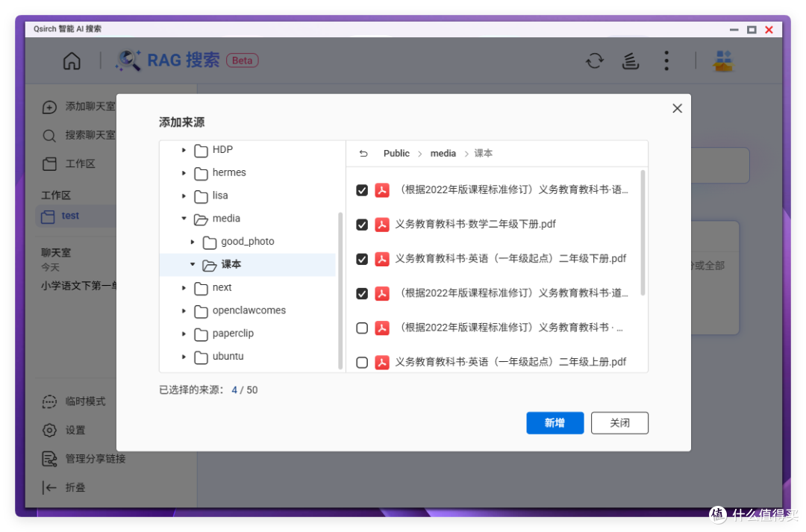
Task: Click the open 课本 folder icon
Action: tap(209, 265)
